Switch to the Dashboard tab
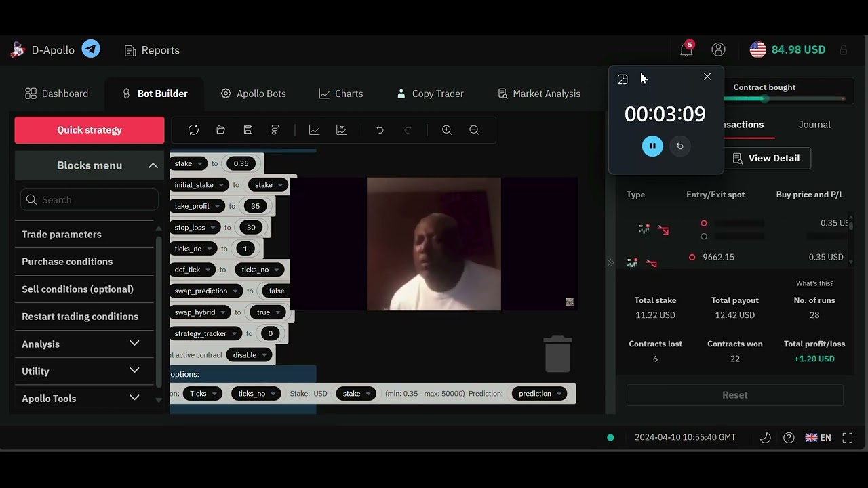This screenshot has width=868, height=488. click(57, 94)
